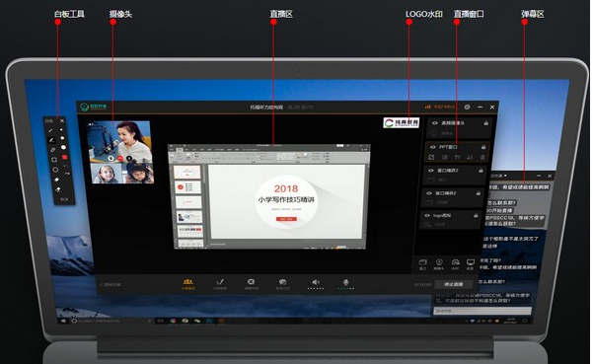Pick the smallest brush size dot
Screen dimensions: 593x364
point(61,129)
